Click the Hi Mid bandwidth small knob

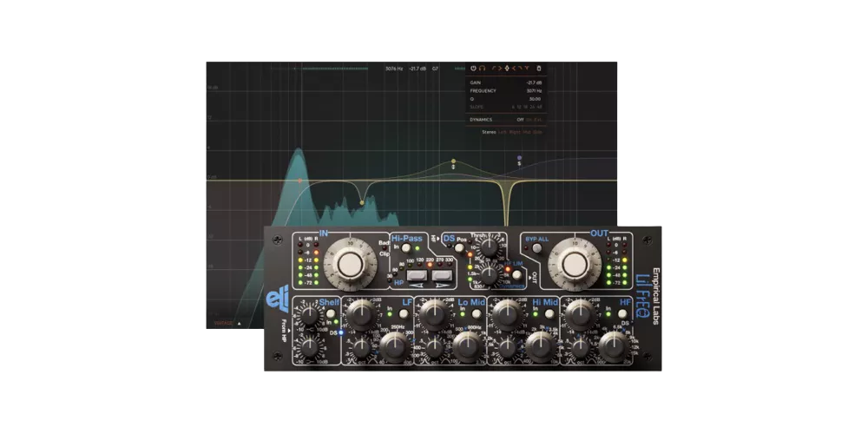[508, 348]
